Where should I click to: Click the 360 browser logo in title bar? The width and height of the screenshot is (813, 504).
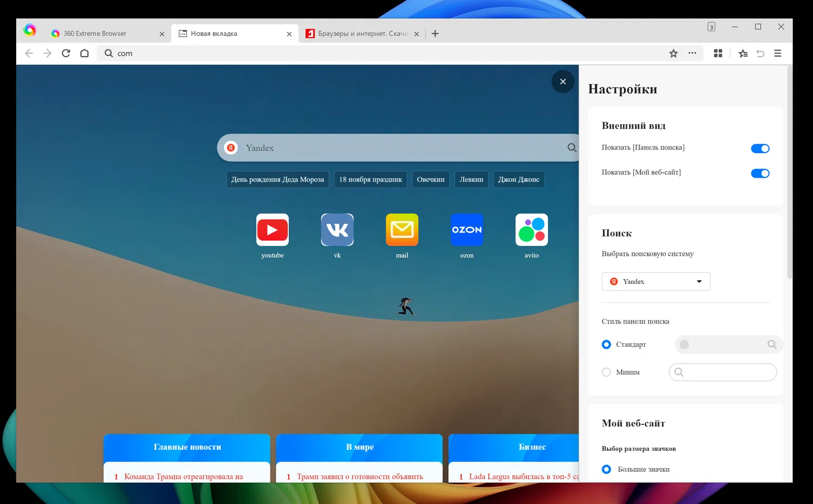(x=30, y=30)
